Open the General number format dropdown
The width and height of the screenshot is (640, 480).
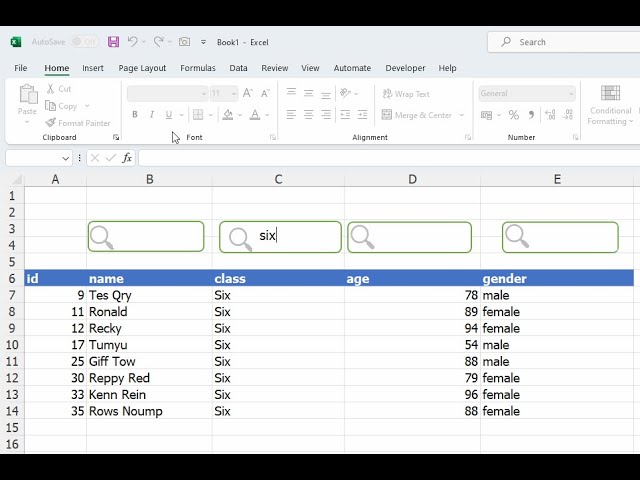tap(571, 94)
